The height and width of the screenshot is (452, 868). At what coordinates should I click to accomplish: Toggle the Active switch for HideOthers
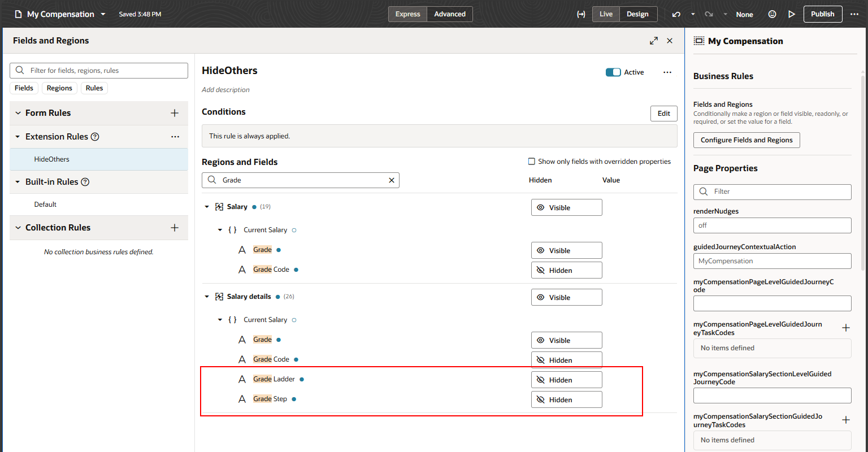point(613,72)
